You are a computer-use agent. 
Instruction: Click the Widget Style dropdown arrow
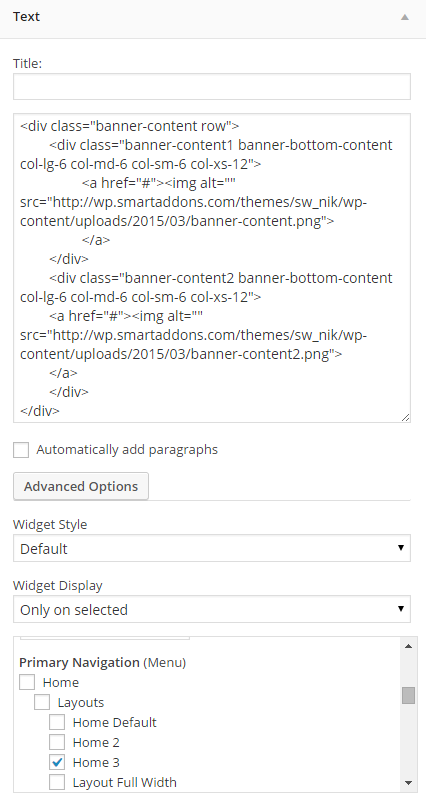[401, 548]
